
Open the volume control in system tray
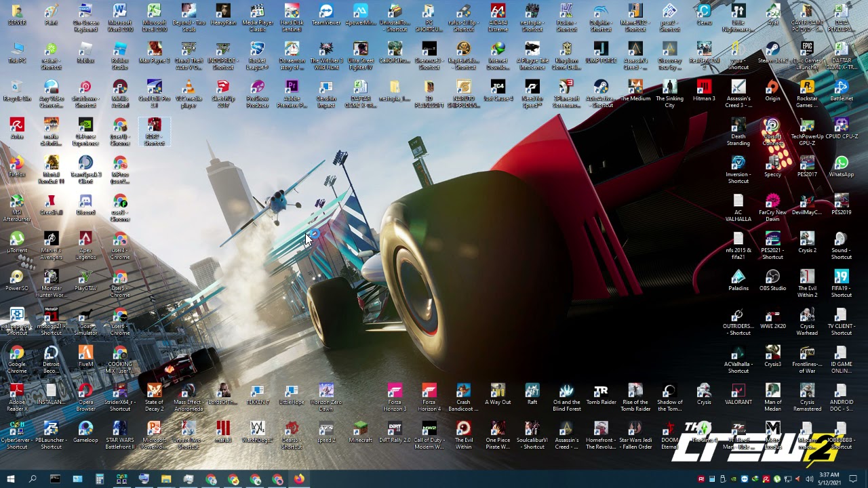coord(810,479)
